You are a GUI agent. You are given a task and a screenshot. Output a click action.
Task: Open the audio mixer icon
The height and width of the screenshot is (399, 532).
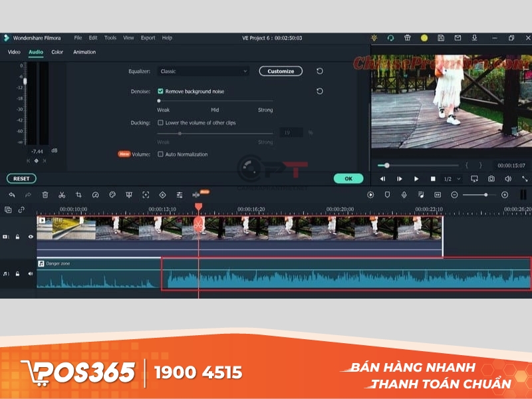click(x=421, y=195)
